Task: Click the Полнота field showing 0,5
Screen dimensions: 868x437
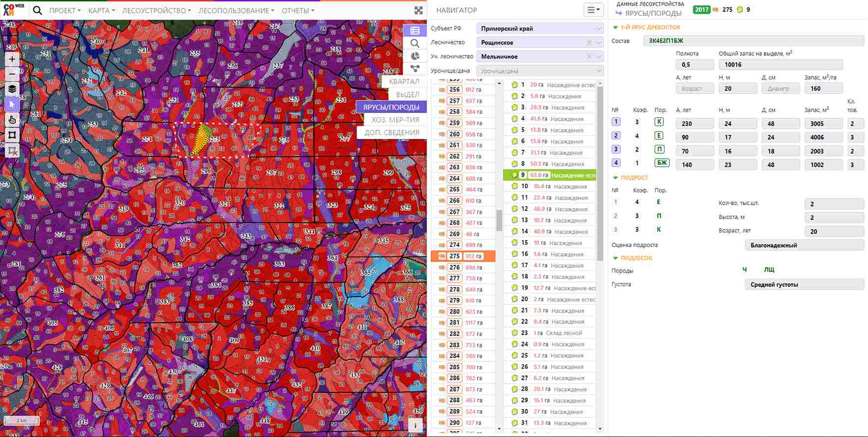Action: (x=695, y=64)
